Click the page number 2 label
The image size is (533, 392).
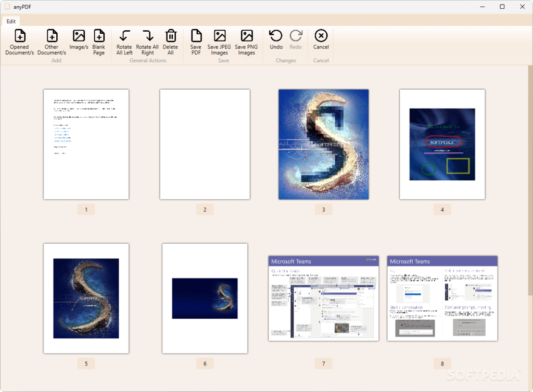tap(205, 210)
